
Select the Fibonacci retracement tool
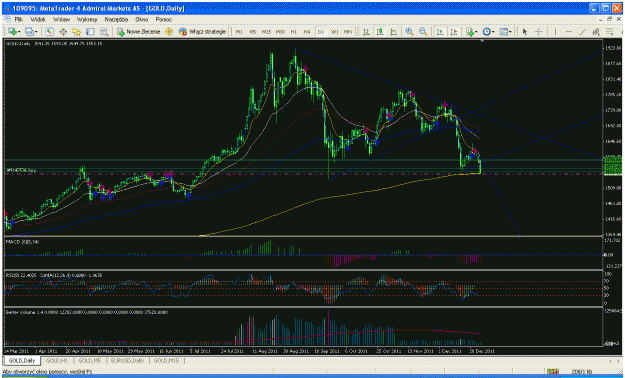(609, 32)
